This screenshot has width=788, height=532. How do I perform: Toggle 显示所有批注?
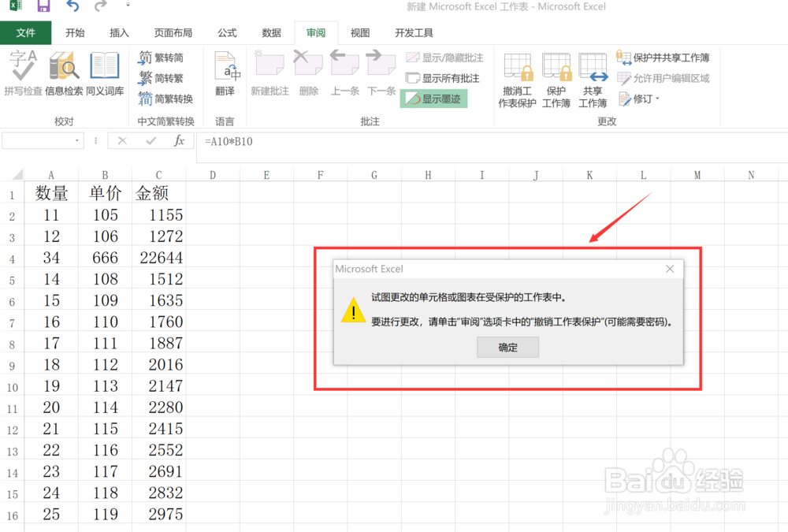pos(443,78)
